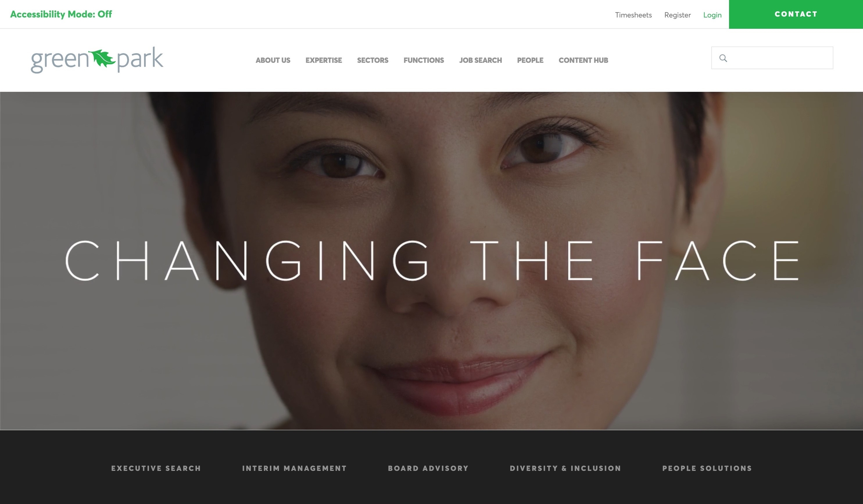Click the Register link
Viewport: 863px width, 504px height.
[x=677, y=15]
